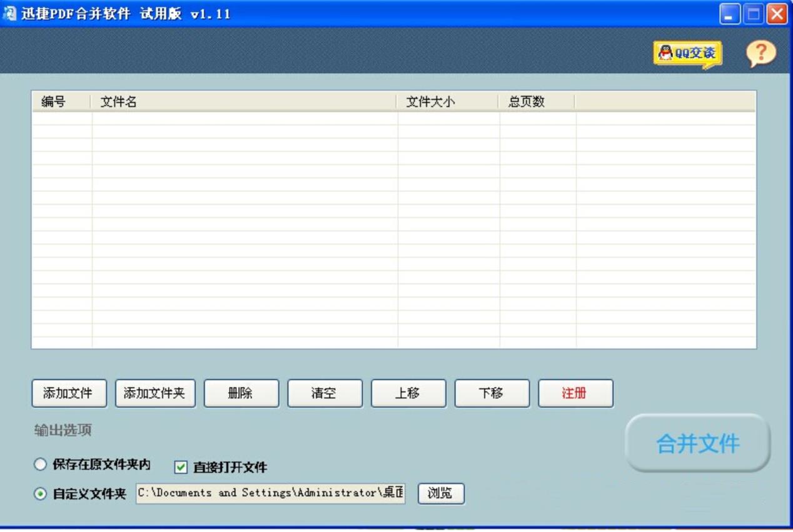Toggle the 直接打开文件 checkbox

181,468
